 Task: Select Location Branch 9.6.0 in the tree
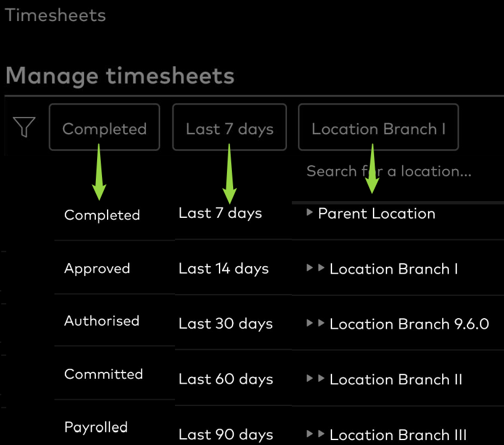click(409, 324)
